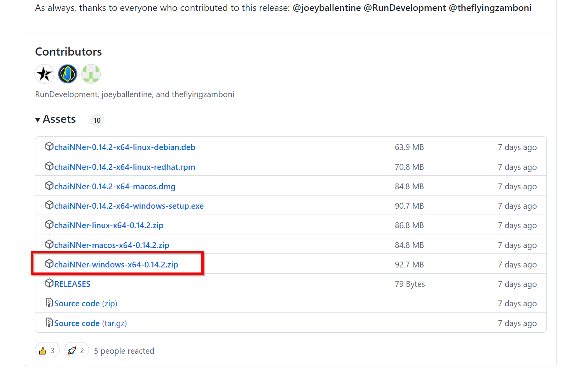Open @theflyingzamboni mention link
The height and width of the screenshot is (372, 588).
point(490,8)
